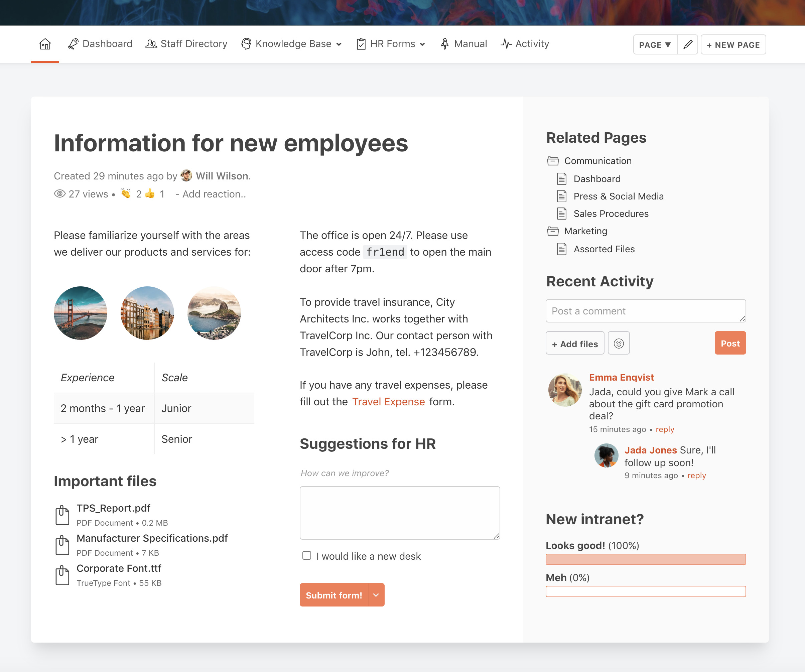Click the home icon in navigation
Viewport: 805px width, 672px height.
[45, 44]
